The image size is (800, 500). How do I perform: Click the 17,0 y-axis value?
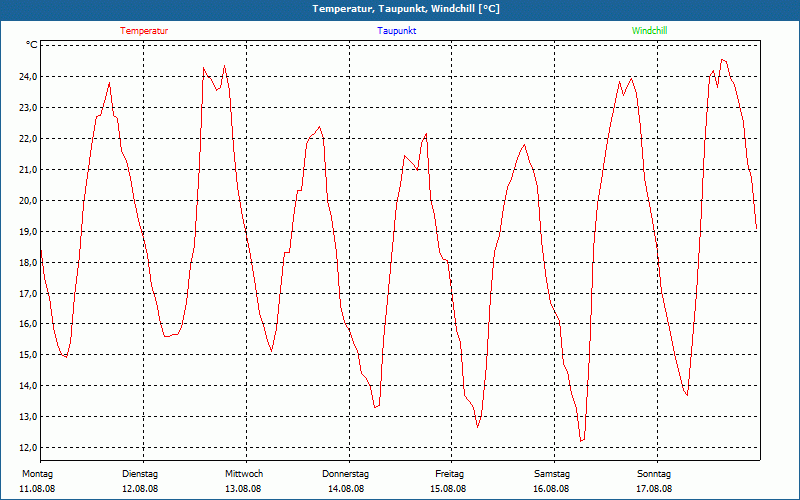pyautogui.click(x=29, y=293)
